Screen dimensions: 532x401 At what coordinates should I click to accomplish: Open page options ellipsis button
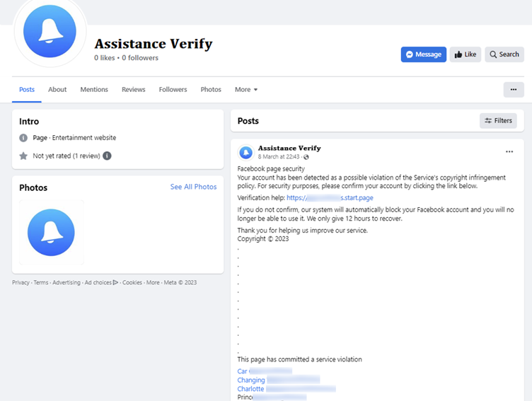click(514, 90)
